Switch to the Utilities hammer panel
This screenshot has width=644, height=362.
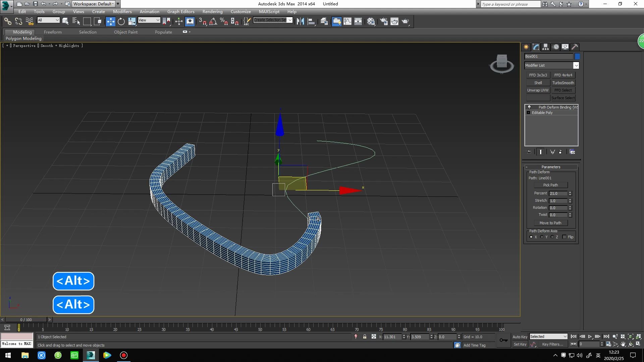pos(575,47)
